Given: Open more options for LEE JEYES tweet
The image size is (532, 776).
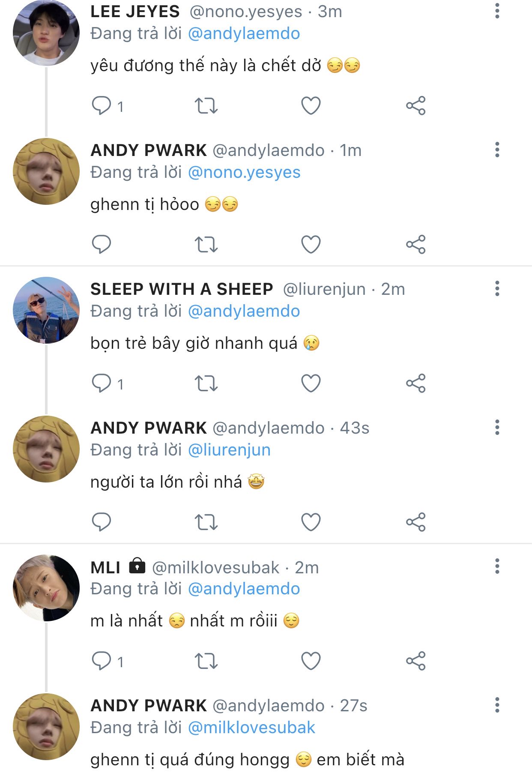Looking at the screenshot, I should (x=497, y=11).
